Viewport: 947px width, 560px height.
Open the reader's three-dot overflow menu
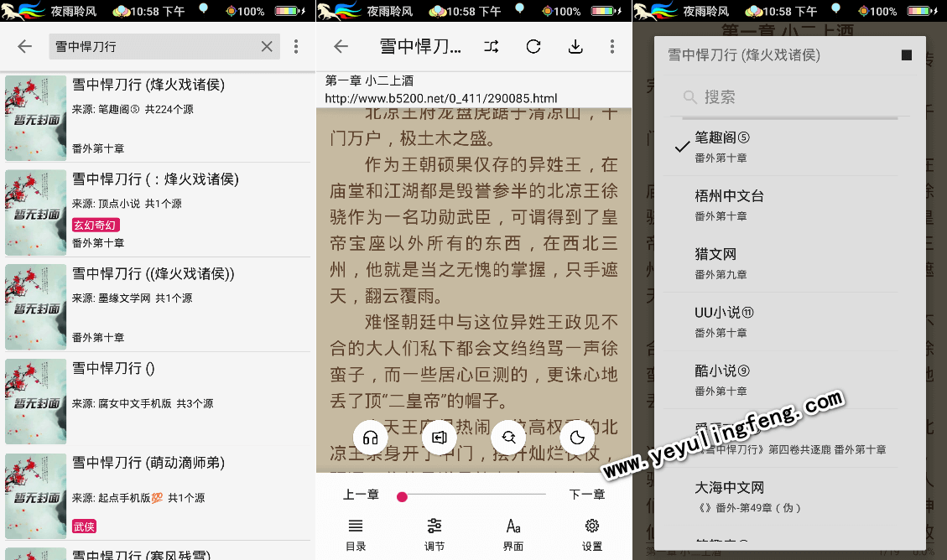click(x=611, y=46)
